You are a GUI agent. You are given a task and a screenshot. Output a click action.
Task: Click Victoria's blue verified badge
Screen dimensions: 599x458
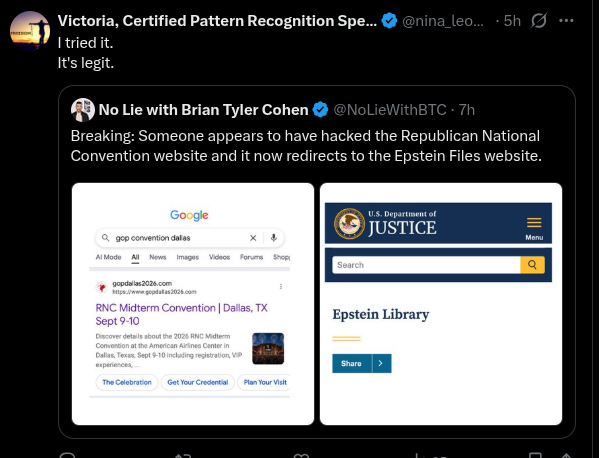389,21
